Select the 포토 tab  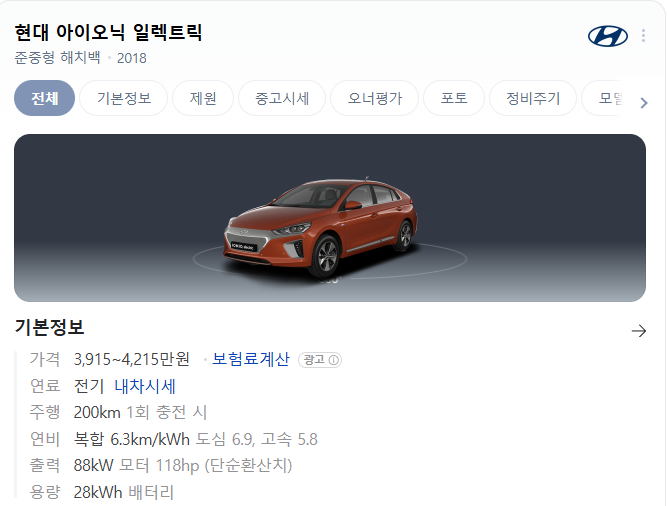click(454, 98)
